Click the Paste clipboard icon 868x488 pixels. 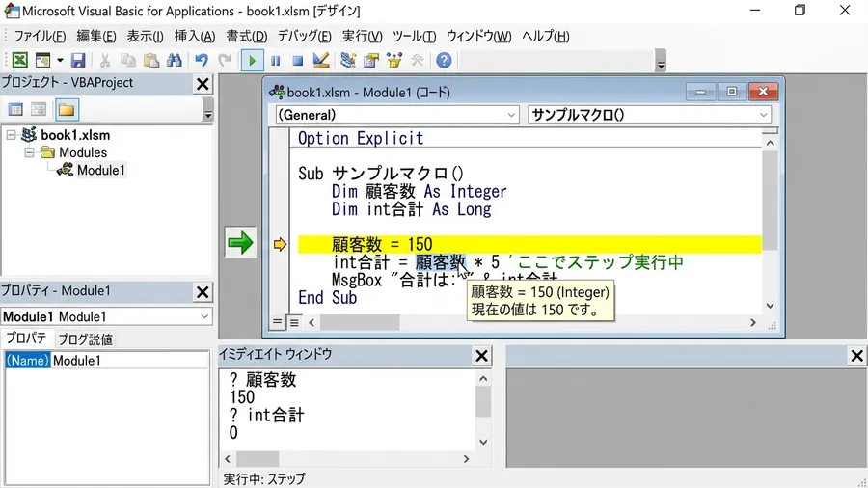151,60
